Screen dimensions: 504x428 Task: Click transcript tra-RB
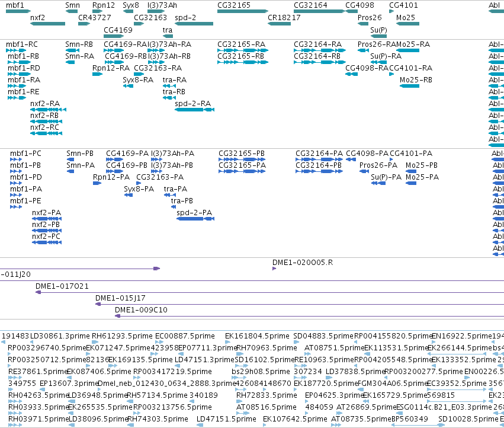click(x=169, y=98)
